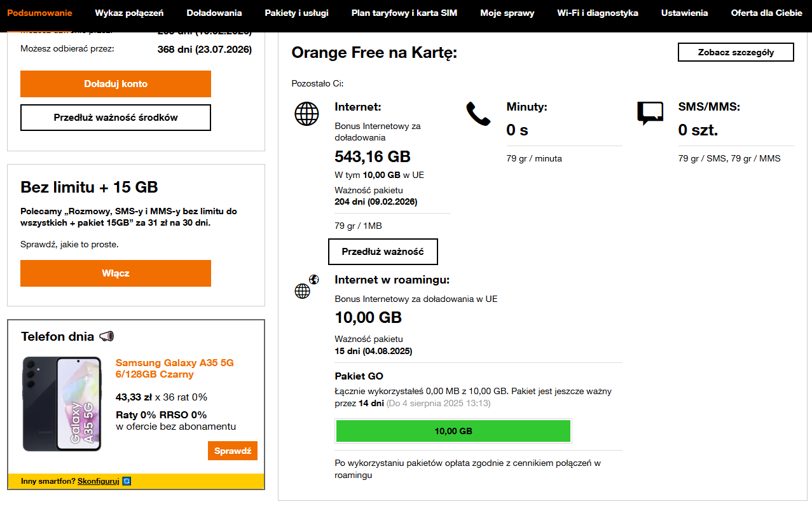Image resolution: width=812 pixels, height=506 pixels.
Task: Click the 15 dni (04.08.2025) validity text
Action: coord(373,351)
